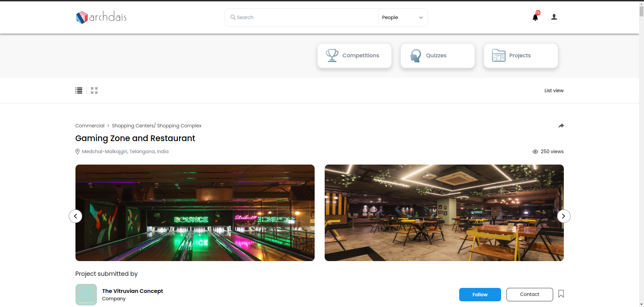Go back using the left carousel arrow

pos(75,216)
